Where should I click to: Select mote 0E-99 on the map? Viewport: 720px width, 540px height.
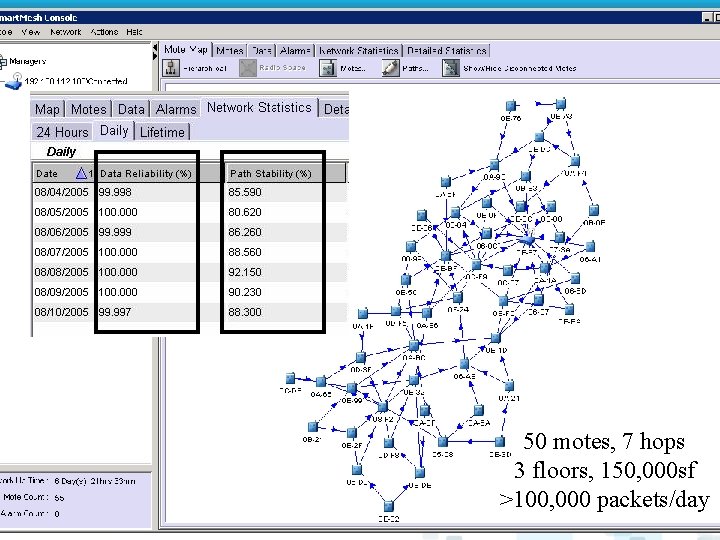(352, 388)
